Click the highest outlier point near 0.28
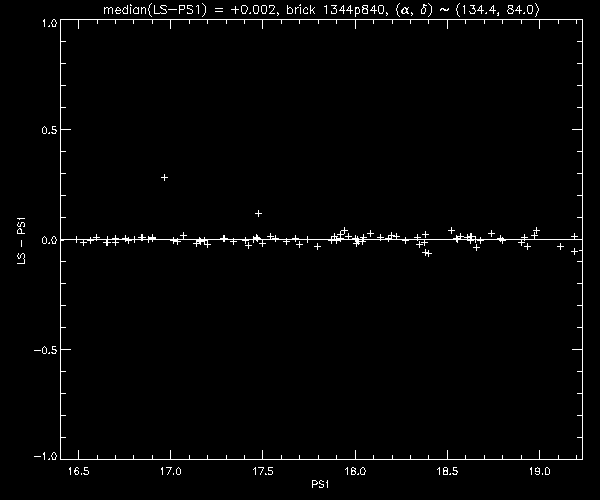Viewport: 600px width, 500px height. (164, 178)
